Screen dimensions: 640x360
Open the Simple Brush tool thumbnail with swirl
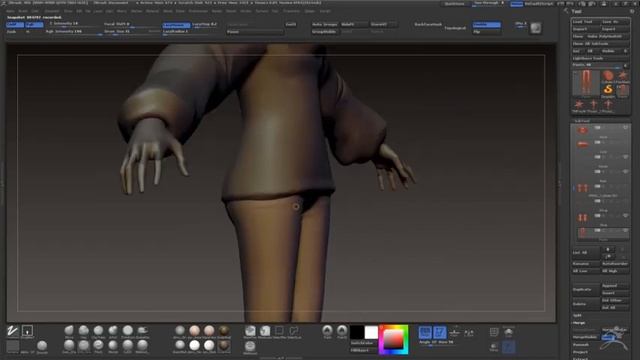[x=608, y=89]
